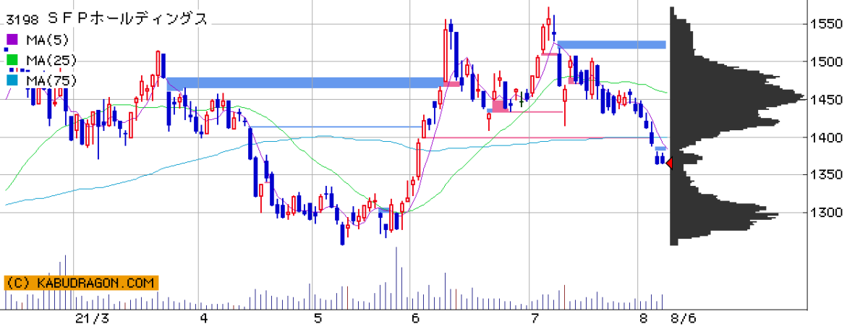Click the 1350 price axis label

coord(826,174)
